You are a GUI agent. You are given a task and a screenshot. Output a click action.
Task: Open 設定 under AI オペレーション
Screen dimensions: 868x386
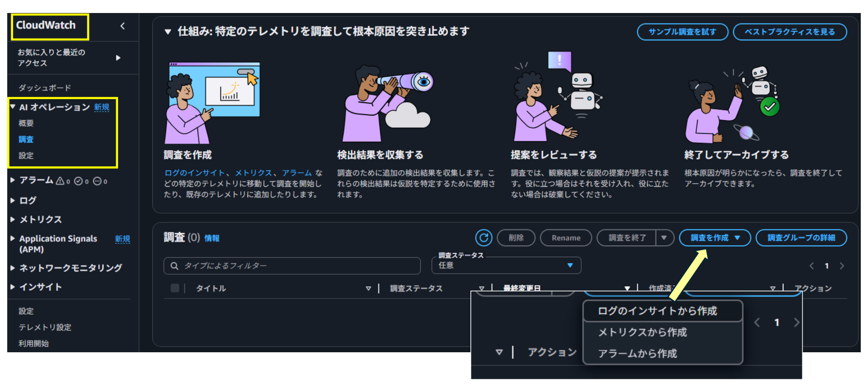tap(26, 156)
